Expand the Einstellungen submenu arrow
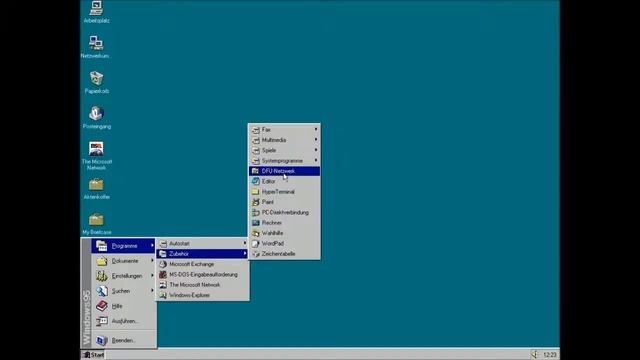The image size is (640, 360). [x=152, y=276]
